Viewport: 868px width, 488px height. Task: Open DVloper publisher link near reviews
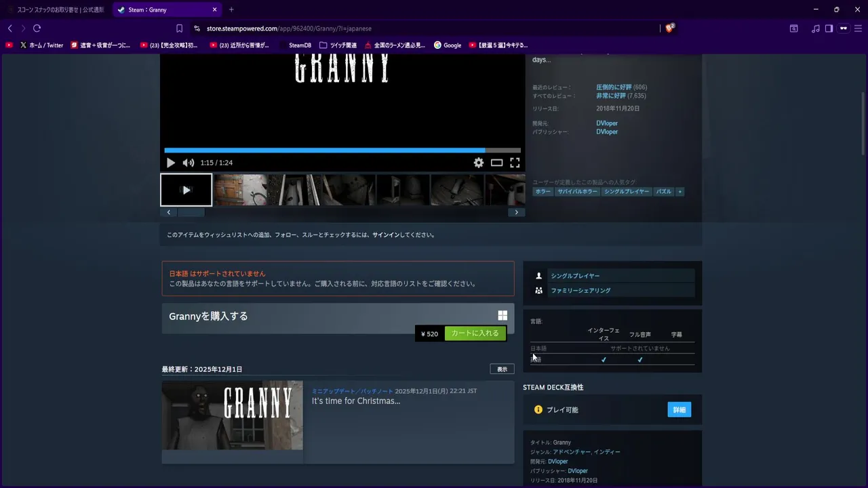pyautogui.click(x=607, y=132)
